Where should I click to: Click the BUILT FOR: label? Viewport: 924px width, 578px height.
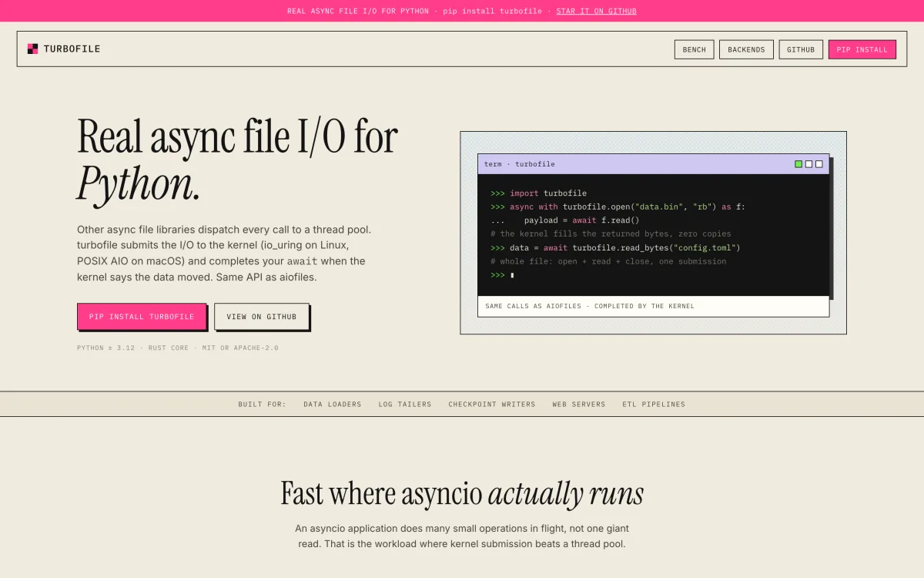coord(262,404)
